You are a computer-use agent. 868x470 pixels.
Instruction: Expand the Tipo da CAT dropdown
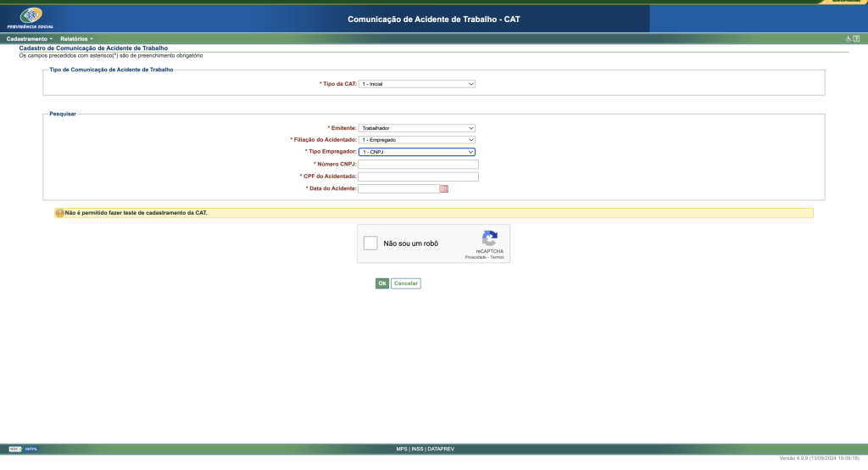click(417, 84)
